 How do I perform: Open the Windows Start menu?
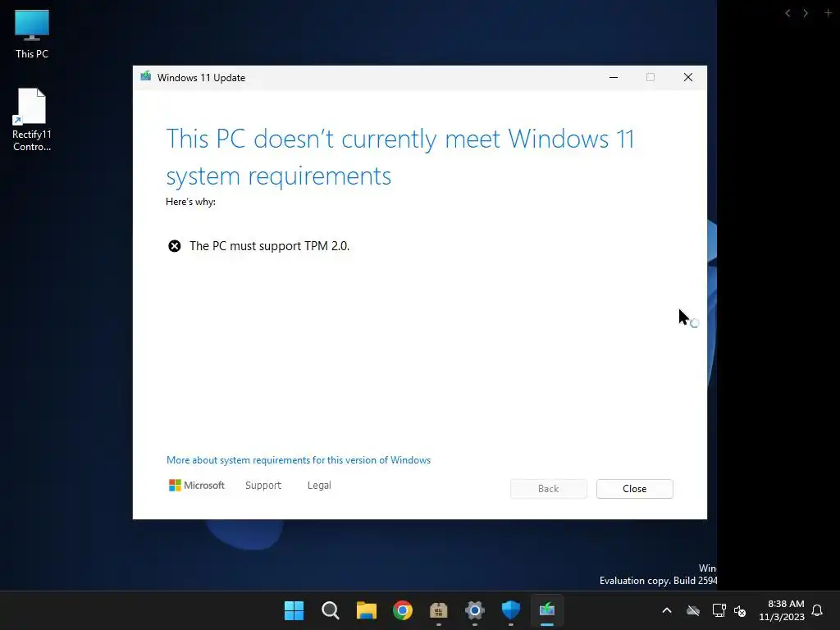tap(294, 610)
